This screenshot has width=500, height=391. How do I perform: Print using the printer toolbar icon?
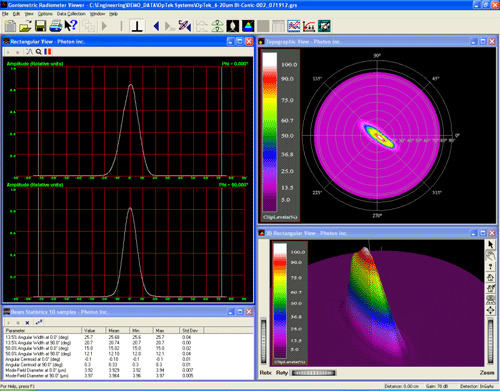click(56, 26)
